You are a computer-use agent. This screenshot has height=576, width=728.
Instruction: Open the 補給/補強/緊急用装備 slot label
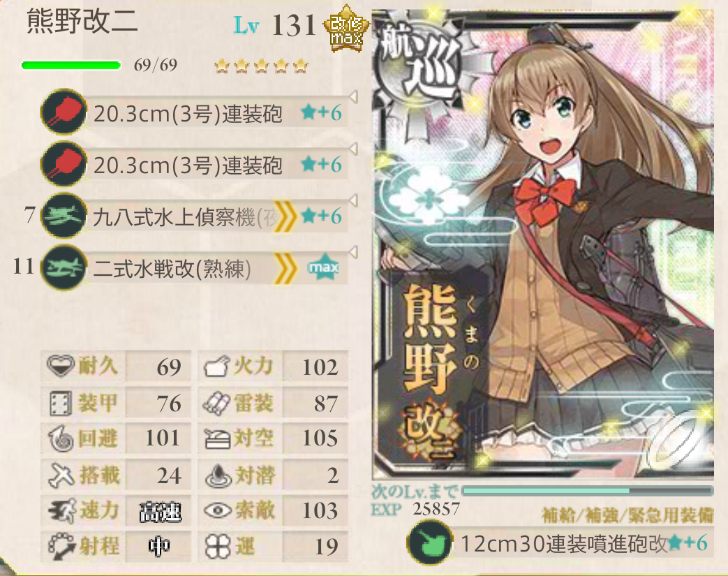[627, 515]
